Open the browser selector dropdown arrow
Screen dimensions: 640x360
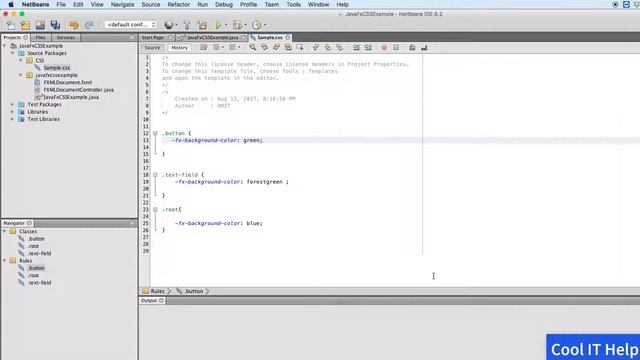(176, 25)
